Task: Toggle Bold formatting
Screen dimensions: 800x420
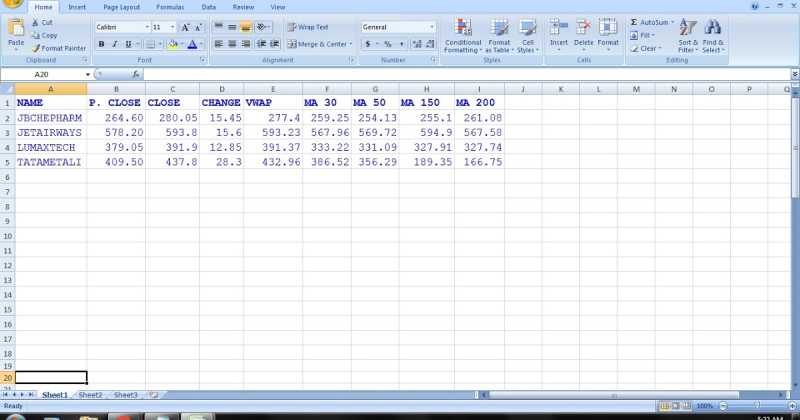Action: click(101, 44)
